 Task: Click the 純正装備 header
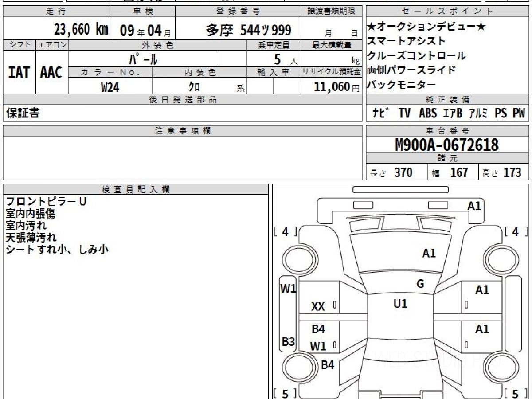[448, 100]
